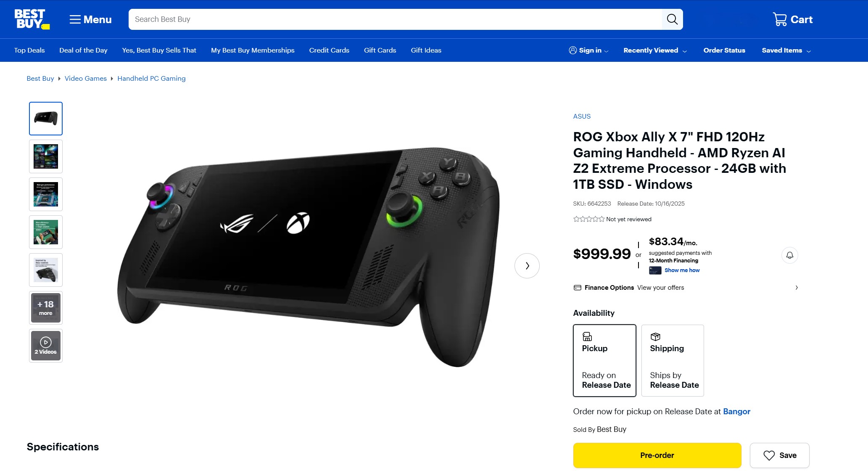This screenshot has height=471, width=868.
Task: Open the Deal of the Day page
Action: (83, 50)
